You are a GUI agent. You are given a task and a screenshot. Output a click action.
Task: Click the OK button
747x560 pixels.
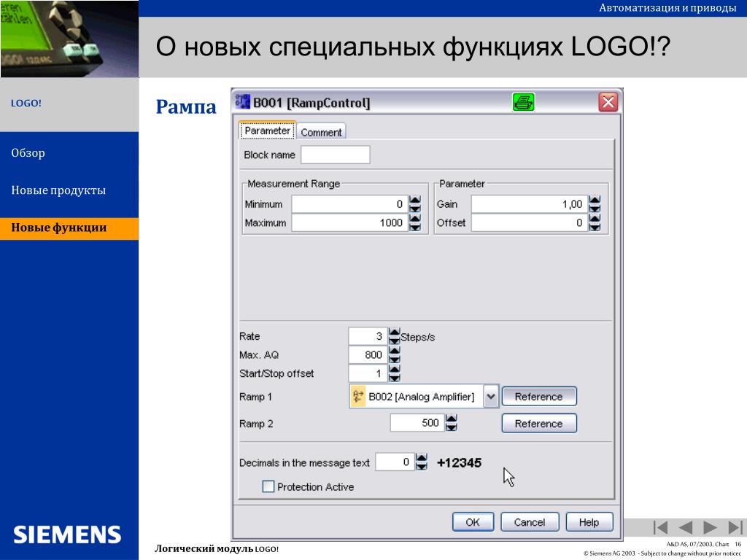(x=473, y=522)
